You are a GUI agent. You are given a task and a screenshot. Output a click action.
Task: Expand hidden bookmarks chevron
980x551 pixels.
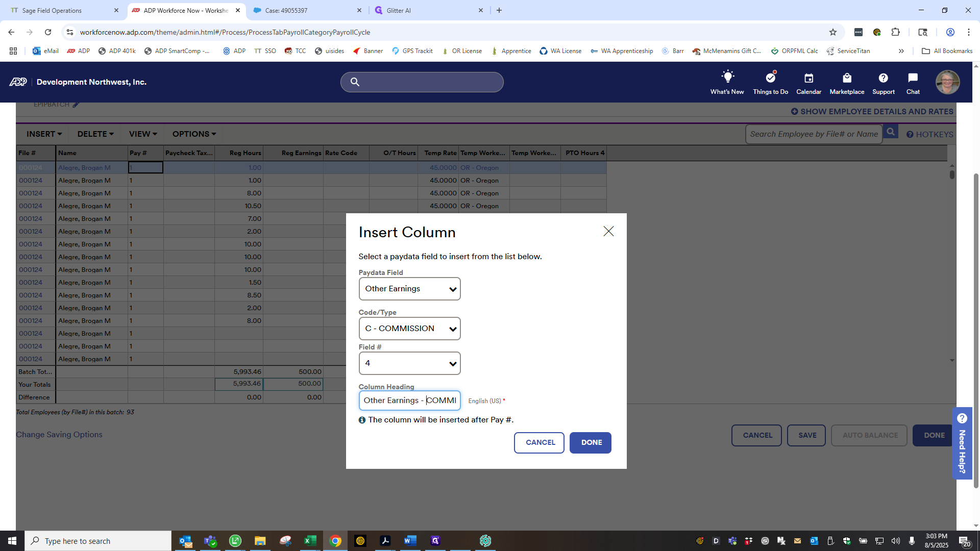901,51
